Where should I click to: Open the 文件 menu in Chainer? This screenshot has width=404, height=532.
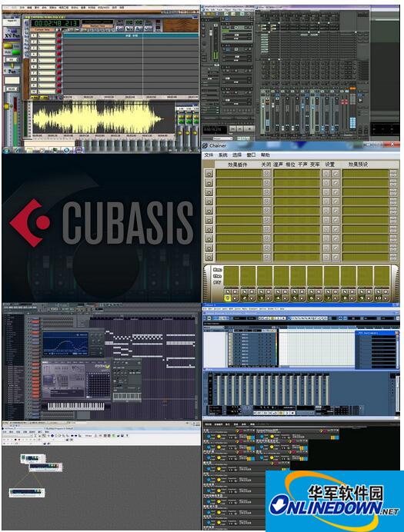pyautogui.click(x=209, y=155)
